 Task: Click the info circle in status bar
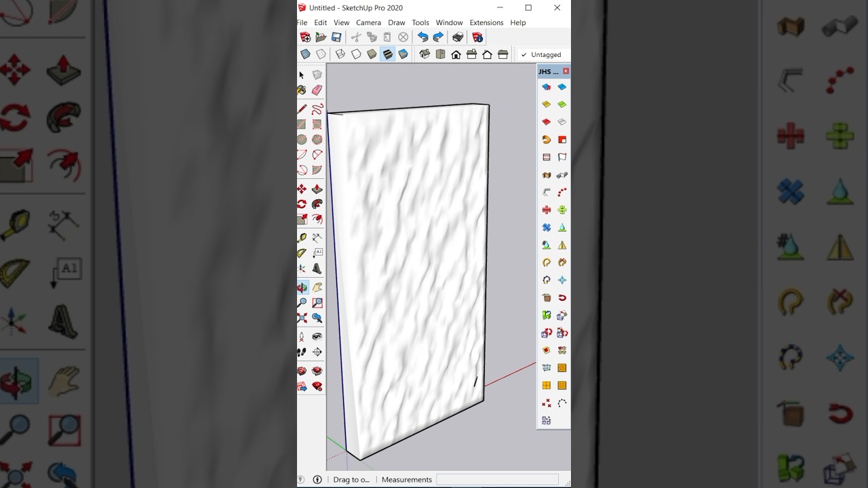coord(317,479)
